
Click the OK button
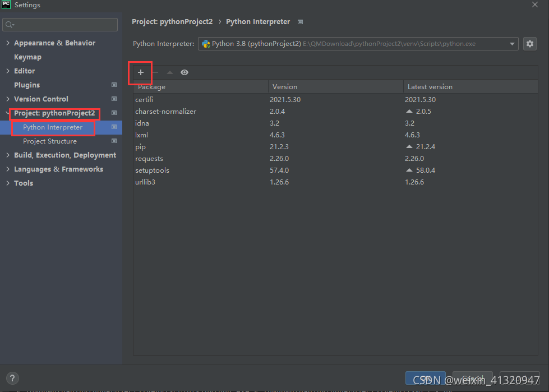426,379
